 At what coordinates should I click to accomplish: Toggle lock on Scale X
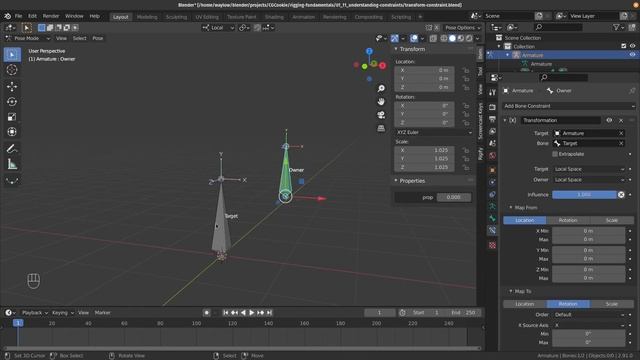pyautogui.click(x=466, y=150)
